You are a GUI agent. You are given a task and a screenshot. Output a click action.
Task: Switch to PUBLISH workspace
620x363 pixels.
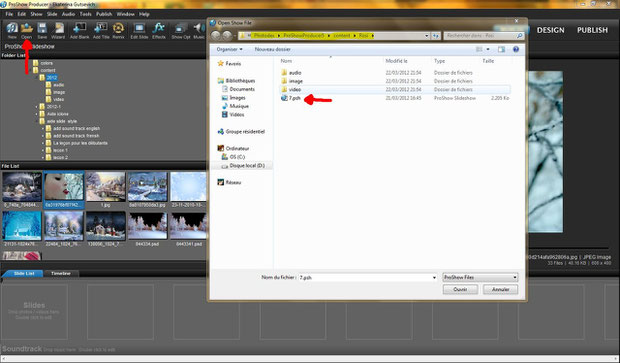pos(592,30)
